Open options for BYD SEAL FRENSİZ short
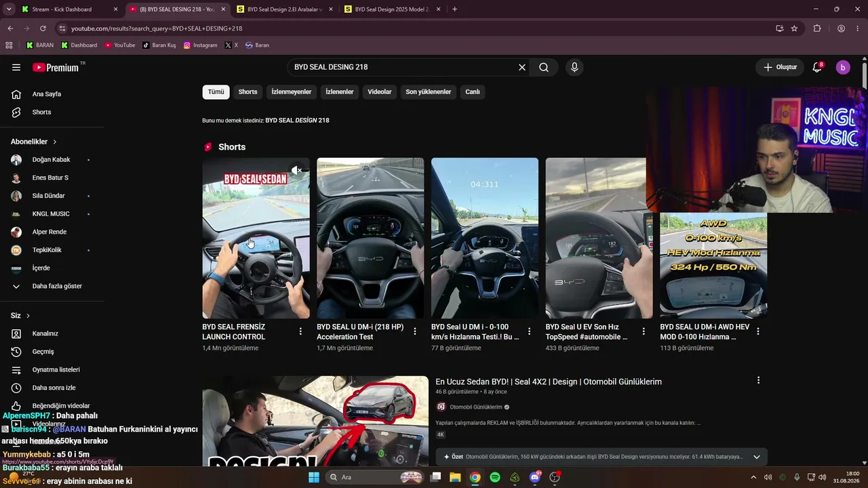This screenshot has width=868, height=488. (x=300, y=331)
